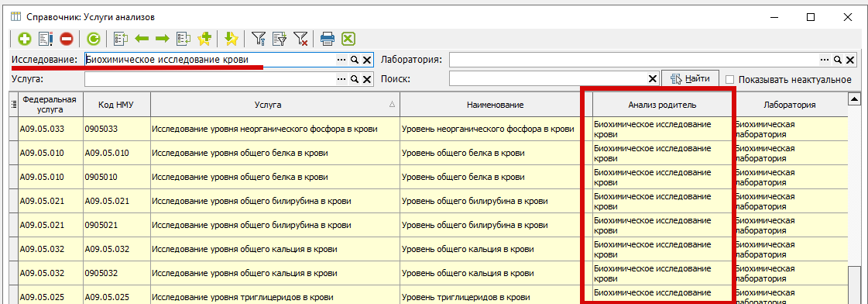The height and width of the screenshot is (304, 868).
Task: Clear the Услуга field with X
Action: 366,79
